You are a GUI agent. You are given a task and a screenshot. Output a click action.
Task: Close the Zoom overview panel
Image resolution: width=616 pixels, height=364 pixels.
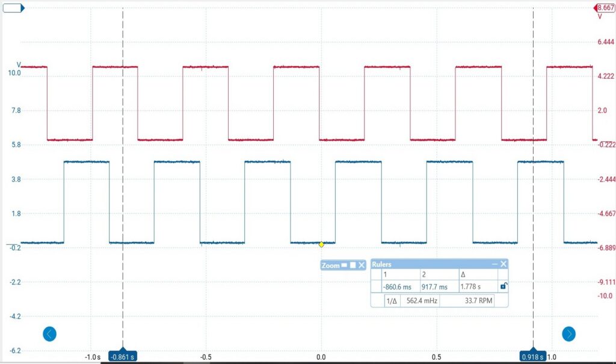[362, 265]
